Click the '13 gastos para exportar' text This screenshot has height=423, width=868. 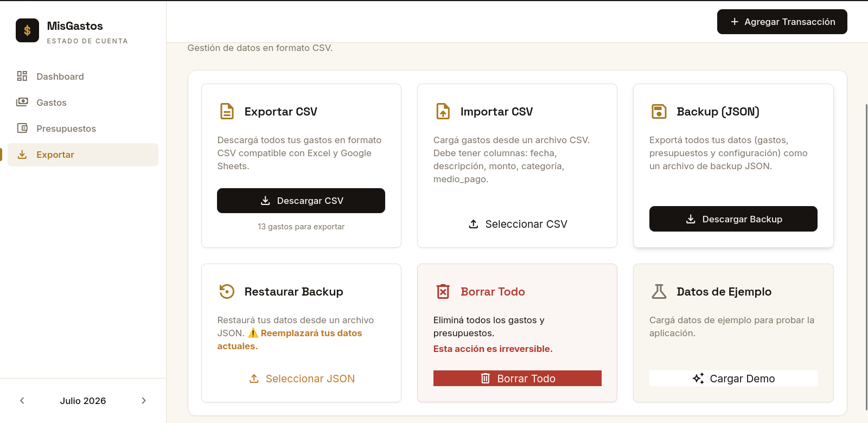(x=301, y=227)
